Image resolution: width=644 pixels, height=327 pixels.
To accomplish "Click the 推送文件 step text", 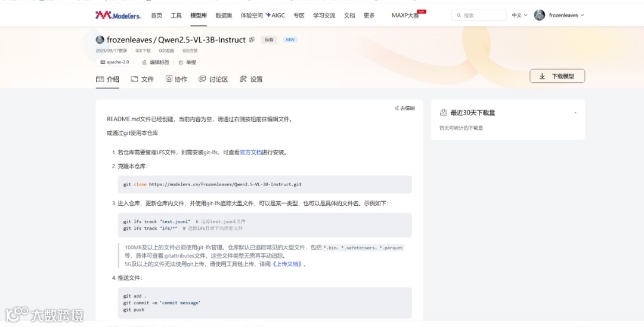I will pyautogui.click(x=130, y=278).
